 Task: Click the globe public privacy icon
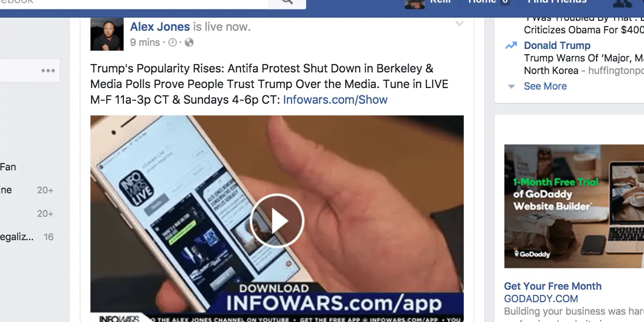(189, 43)
